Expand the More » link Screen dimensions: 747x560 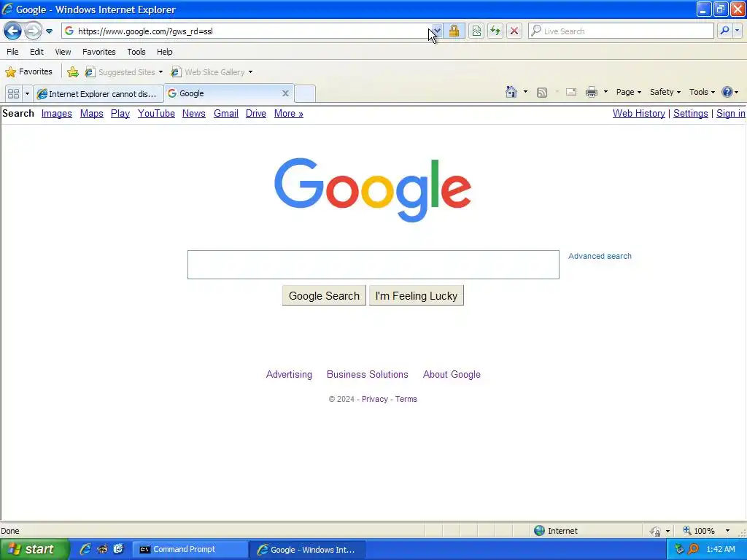[289, 113]
